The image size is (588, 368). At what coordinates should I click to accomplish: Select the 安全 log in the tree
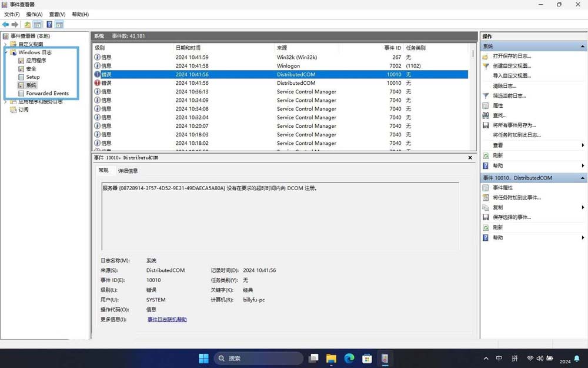point(29,68)
